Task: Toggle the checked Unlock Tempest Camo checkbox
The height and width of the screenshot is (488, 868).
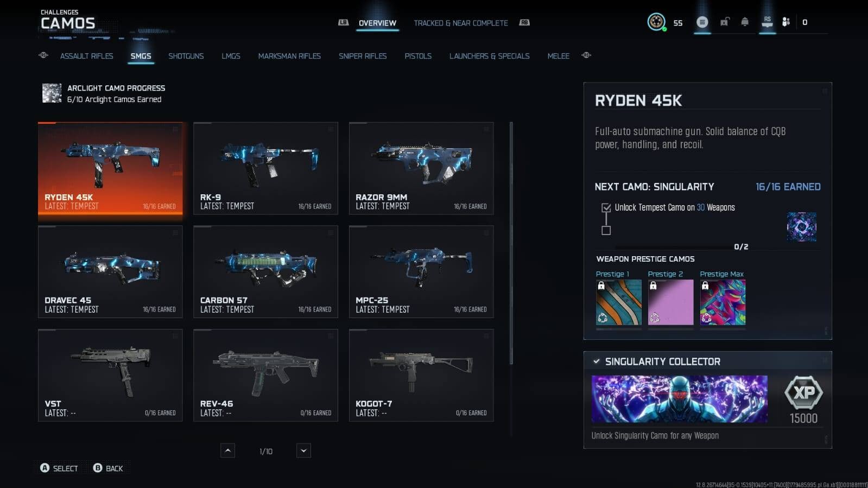Action: point(606,207)
